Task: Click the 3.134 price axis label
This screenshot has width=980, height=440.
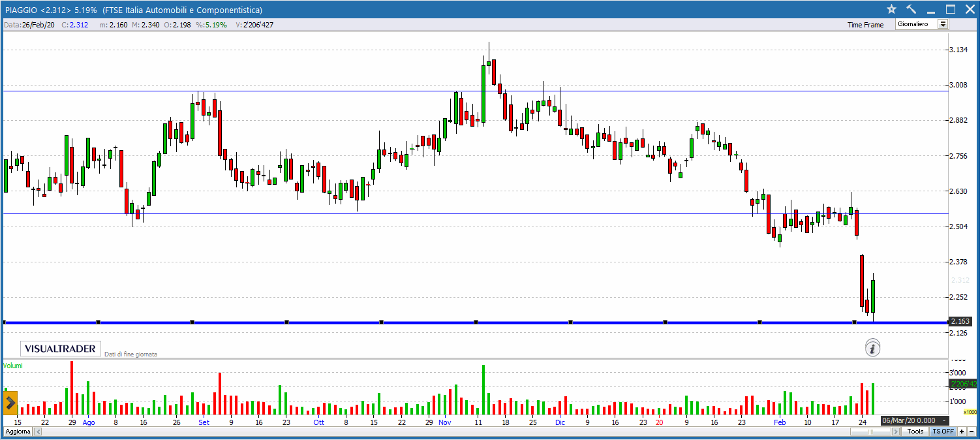Action: click(958, 50)
